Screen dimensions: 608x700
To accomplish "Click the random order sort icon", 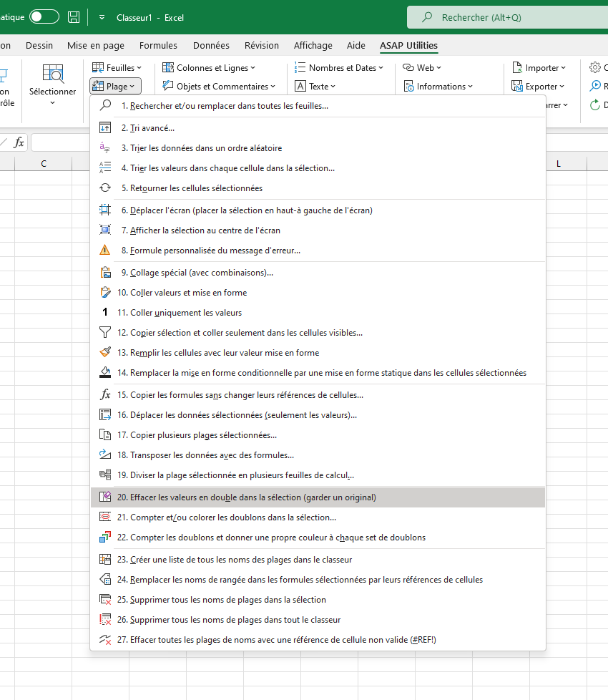I will click(105, 147).
